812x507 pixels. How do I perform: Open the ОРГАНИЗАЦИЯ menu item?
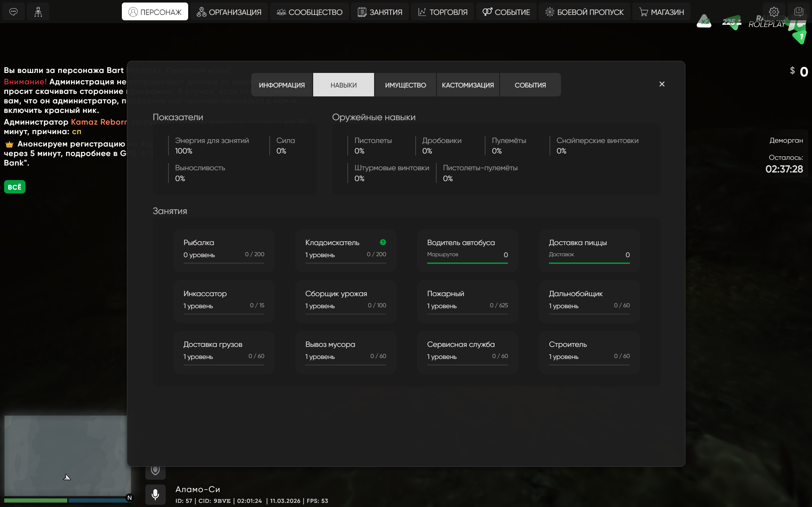pos(229,12)
